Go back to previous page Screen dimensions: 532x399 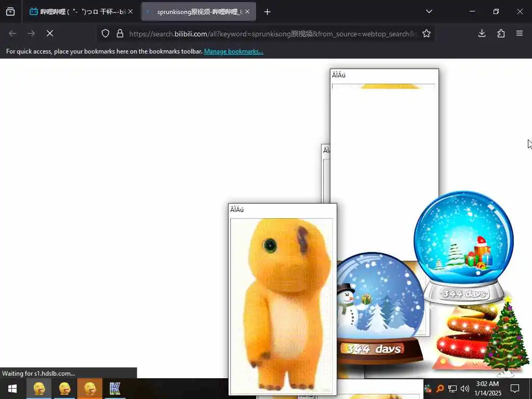pos(12,33)
